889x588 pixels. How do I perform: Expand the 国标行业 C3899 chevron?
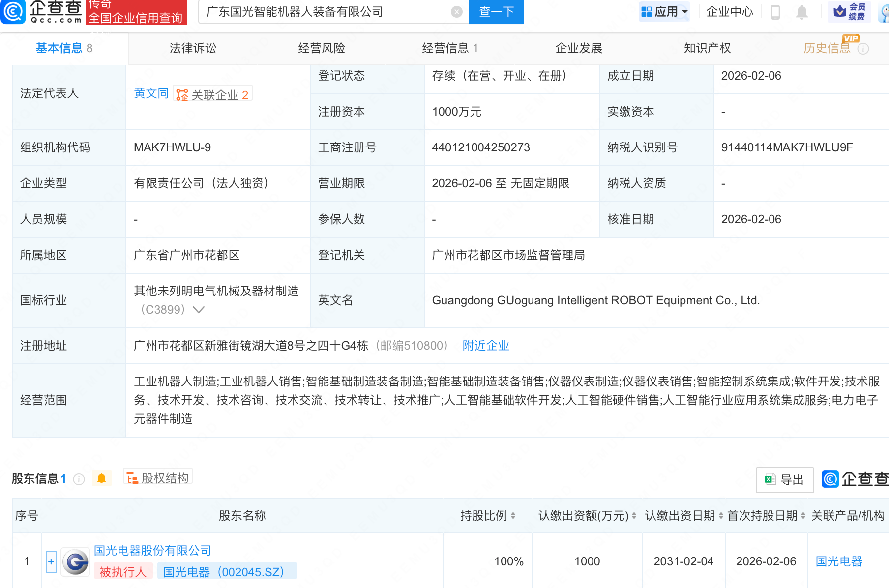pos(199,310)
